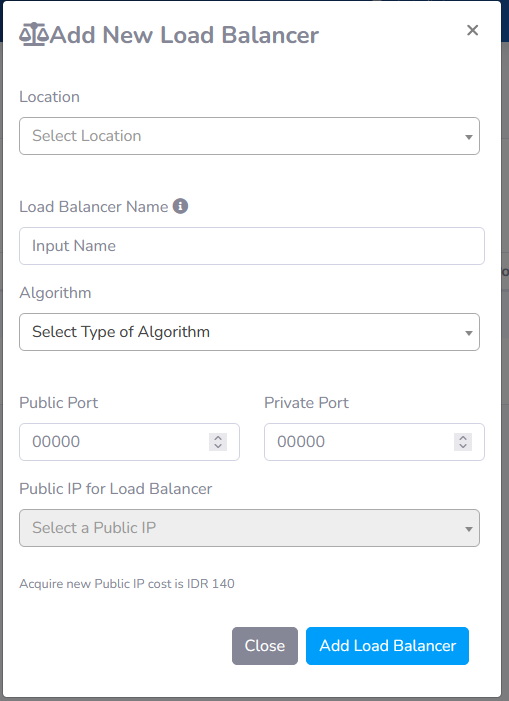Image resolution: width=509 pixels, height=701 pixels.
Task: Click the Load Balancer Name label
Action: [x=93, y=207]
